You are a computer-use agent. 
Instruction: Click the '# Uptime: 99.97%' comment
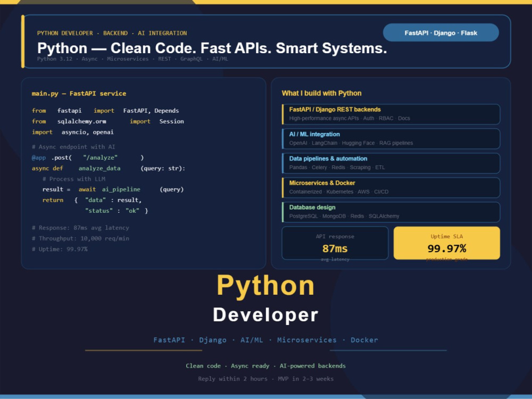tap(60, 249)
